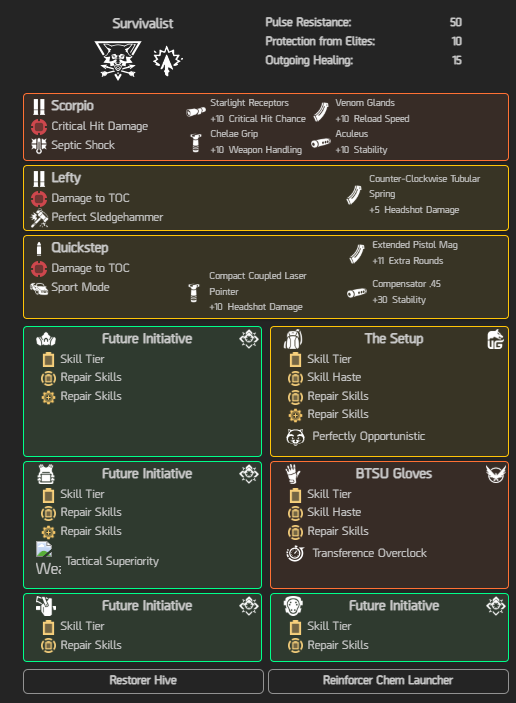
Task: Click the Critical Hit Damage red core icon
Action: [x=39, y=127]
